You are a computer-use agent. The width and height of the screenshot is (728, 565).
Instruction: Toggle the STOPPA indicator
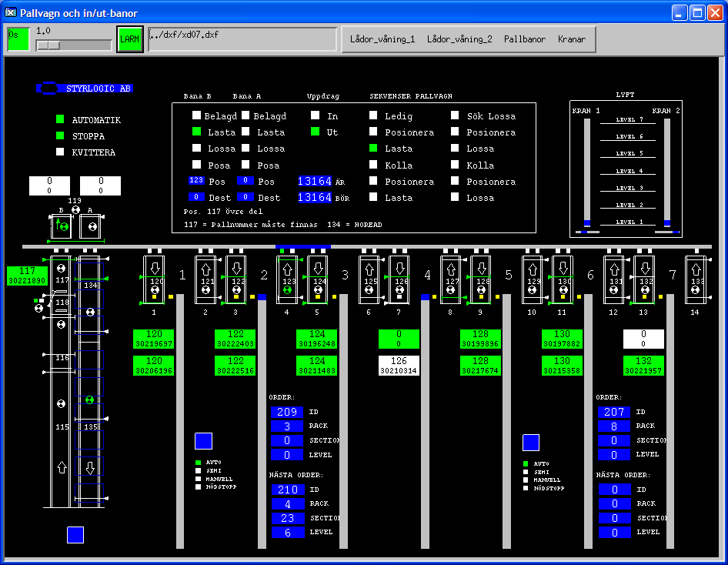pos(60,135)
